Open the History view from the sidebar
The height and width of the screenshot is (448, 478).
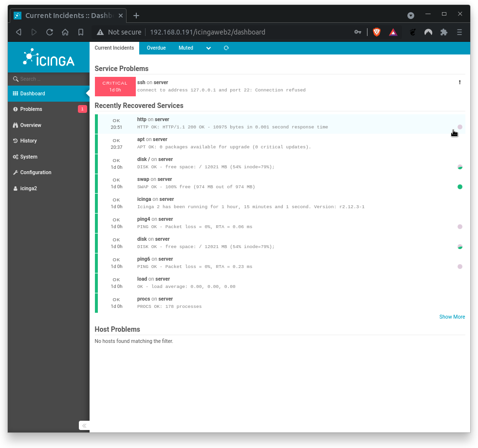[28, 141]
